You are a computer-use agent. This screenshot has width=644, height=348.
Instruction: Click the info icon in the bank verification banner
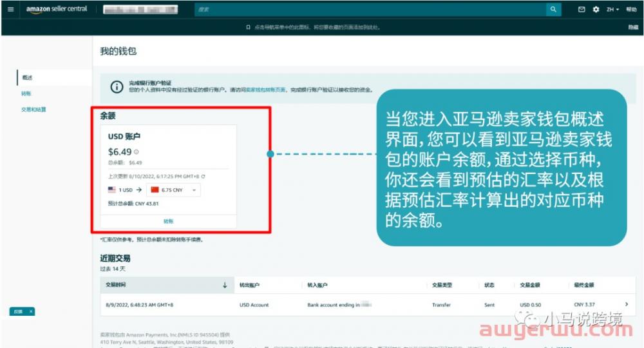click(x=117, y=87)
